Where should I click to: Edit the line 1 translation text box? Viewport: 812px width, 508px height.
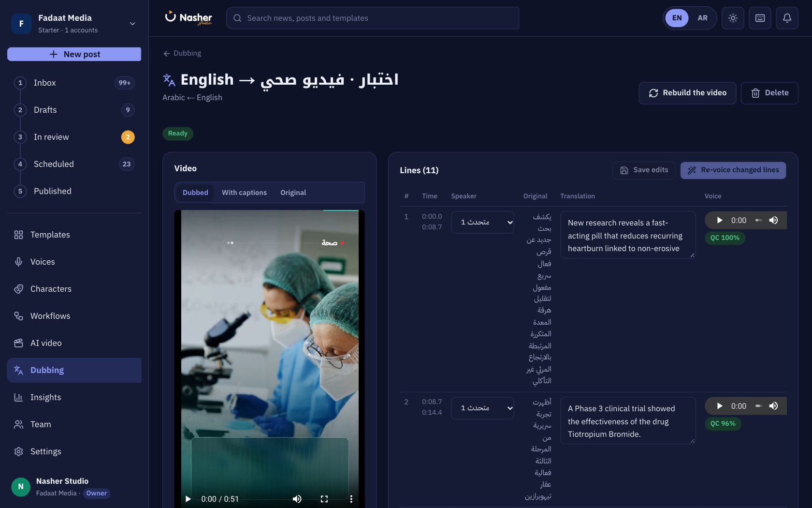628,235
